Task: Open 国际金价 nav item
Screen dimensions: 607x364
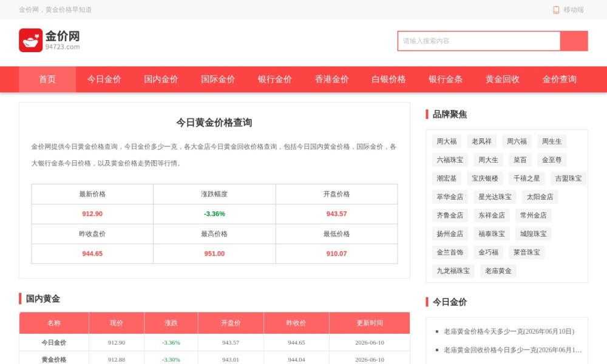Action: (218, 79)
